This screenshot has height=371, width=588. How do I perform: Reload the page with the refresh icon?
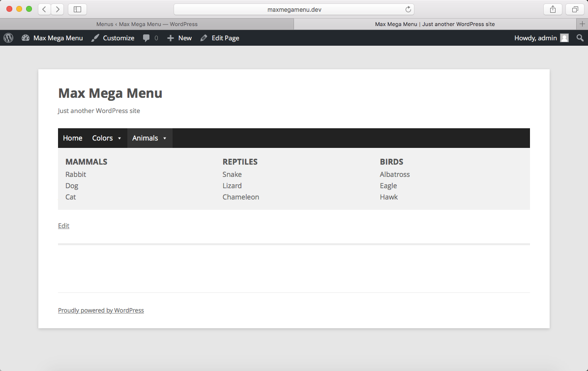click(408, 9)
